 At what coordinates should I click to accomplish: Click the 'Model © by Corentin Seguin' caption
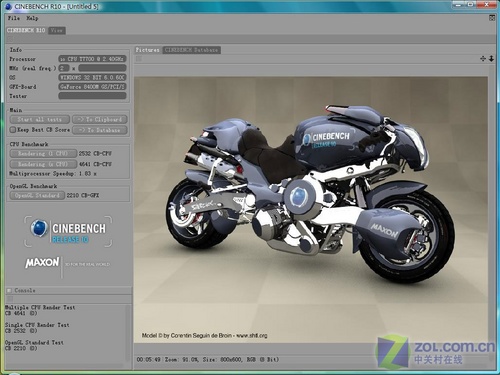[204, 335]
